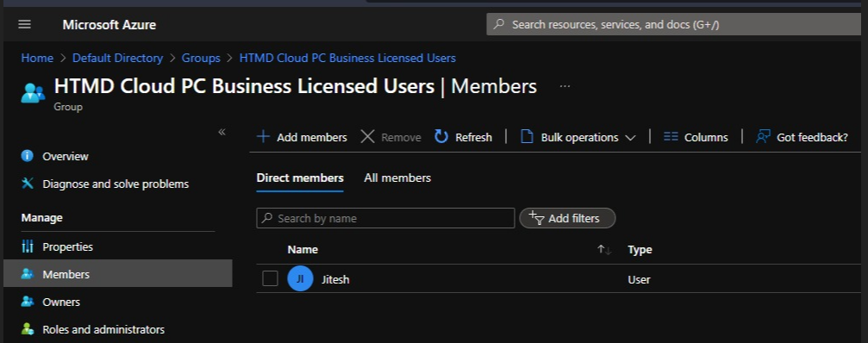Open the Default Directory breadcrumb
868x343 pixels.
point(118,58)
